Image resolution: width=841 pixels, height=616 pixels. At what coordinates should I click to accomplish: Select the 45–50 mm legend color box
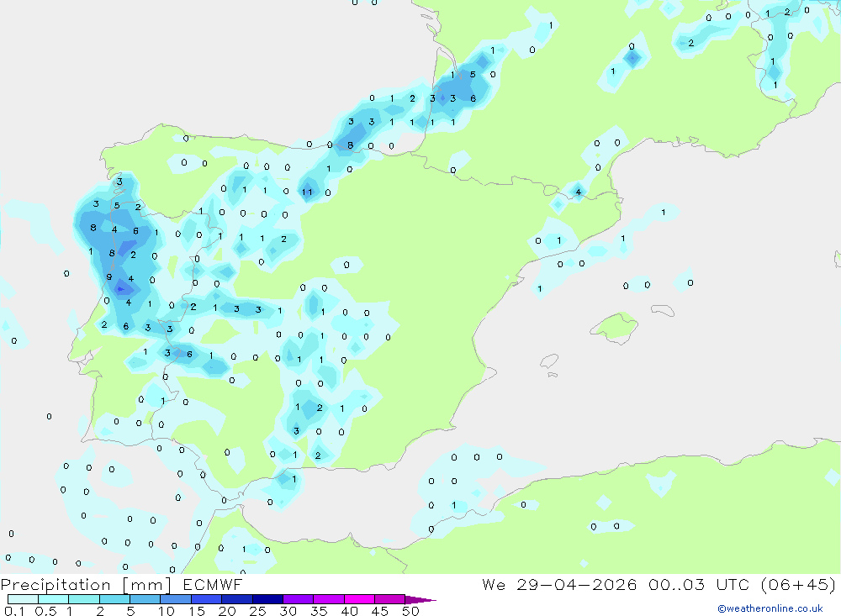click(x=390, y=599)
